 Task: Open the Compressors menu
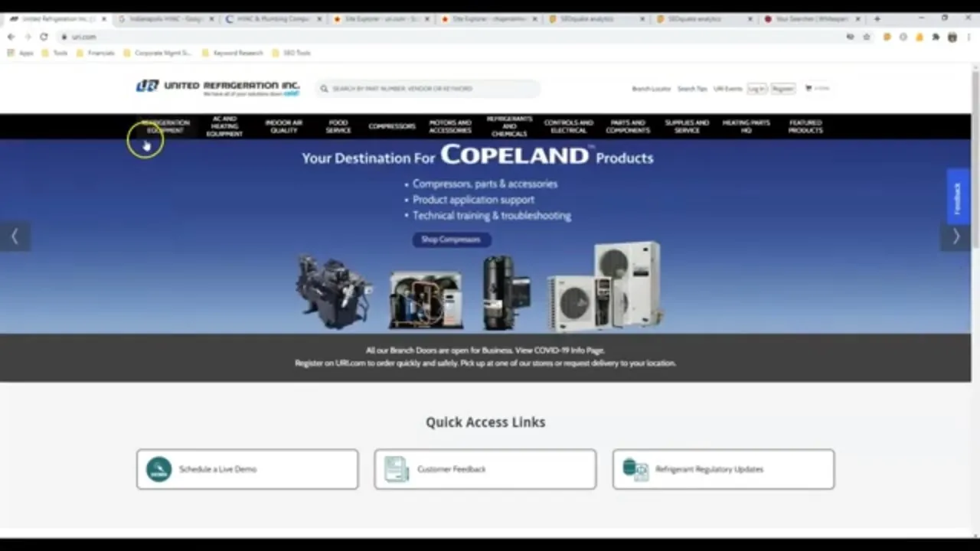(x=391, y=126)
